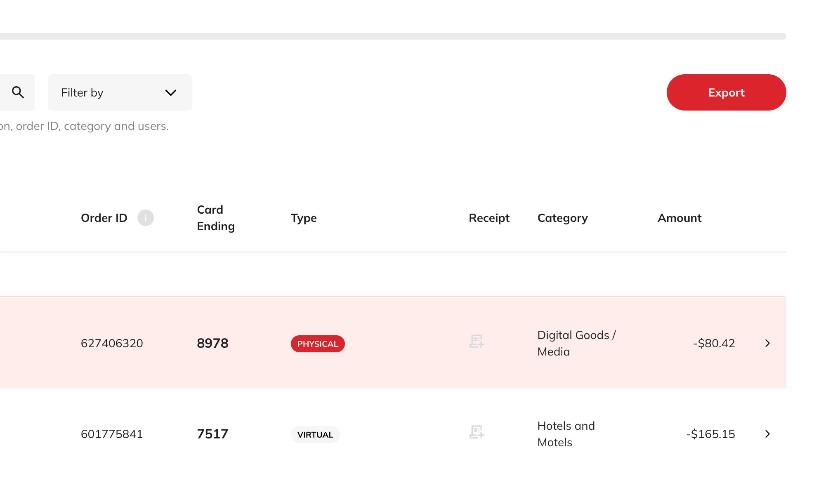Screen dimensions: 821x504
Task: Click the Order ID info icon
Action: [145, 218]
